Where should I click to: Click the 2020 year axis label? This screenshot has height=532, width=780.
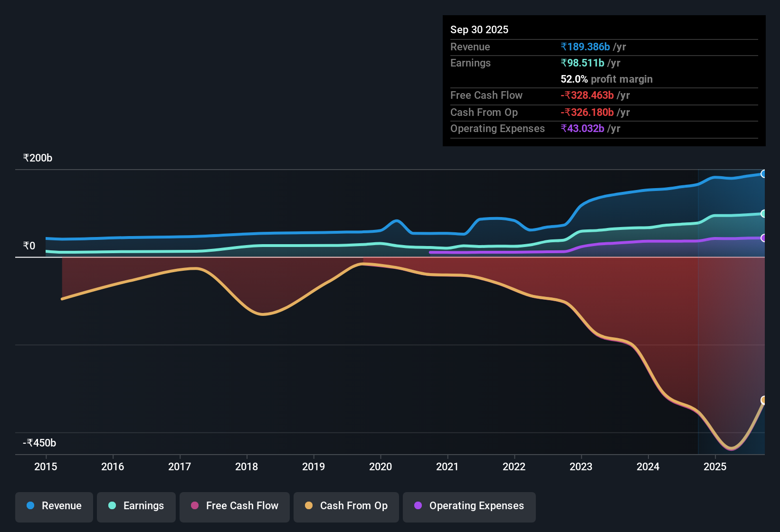pos(380,467)
